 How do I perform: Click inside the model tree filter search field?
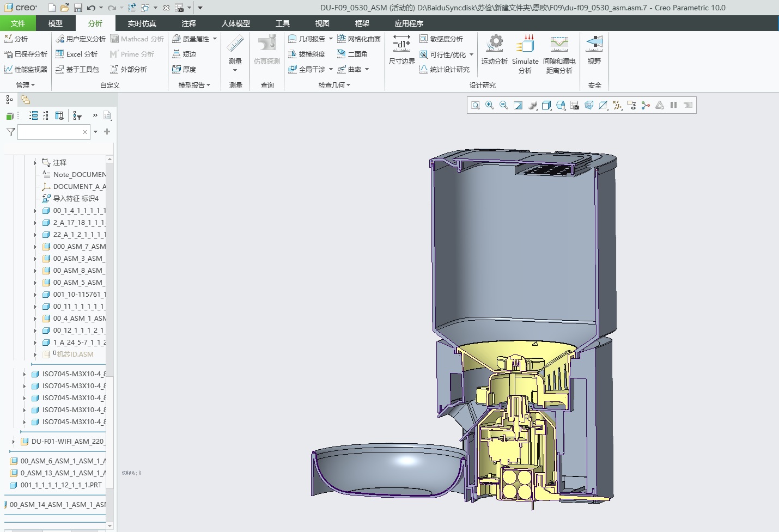click(x=52, y=132)
